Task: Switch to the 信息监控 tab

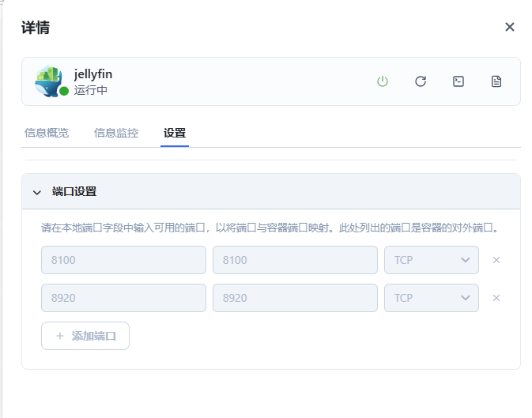Action: [x=116, y=133]
